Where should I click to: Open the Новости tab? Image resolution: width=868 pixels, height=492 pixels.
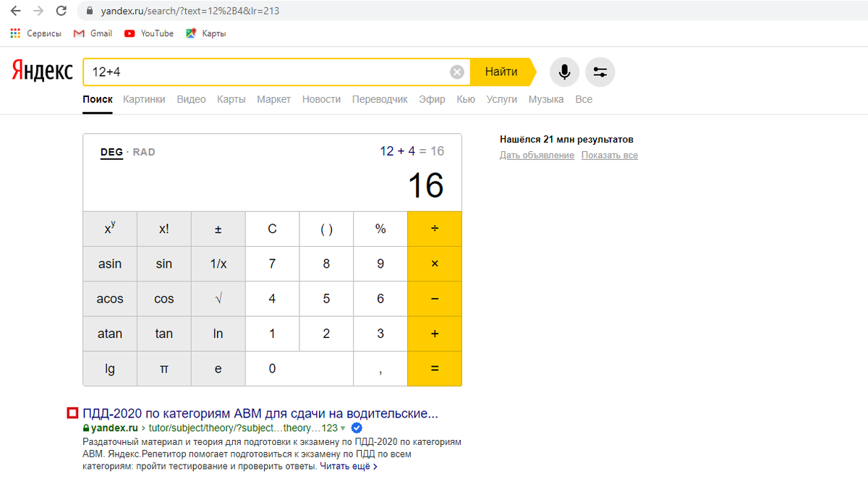coord(321,99)
